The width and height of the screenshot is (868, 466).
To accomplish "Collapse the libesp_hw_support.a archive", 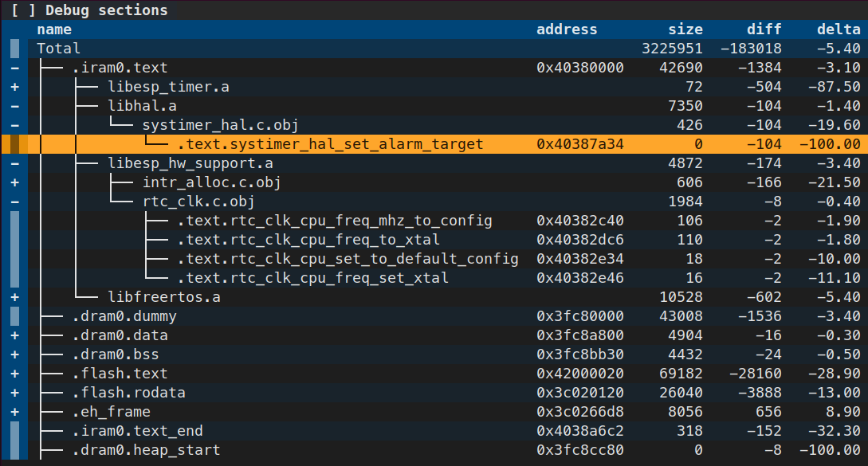I will coord(14,163).
